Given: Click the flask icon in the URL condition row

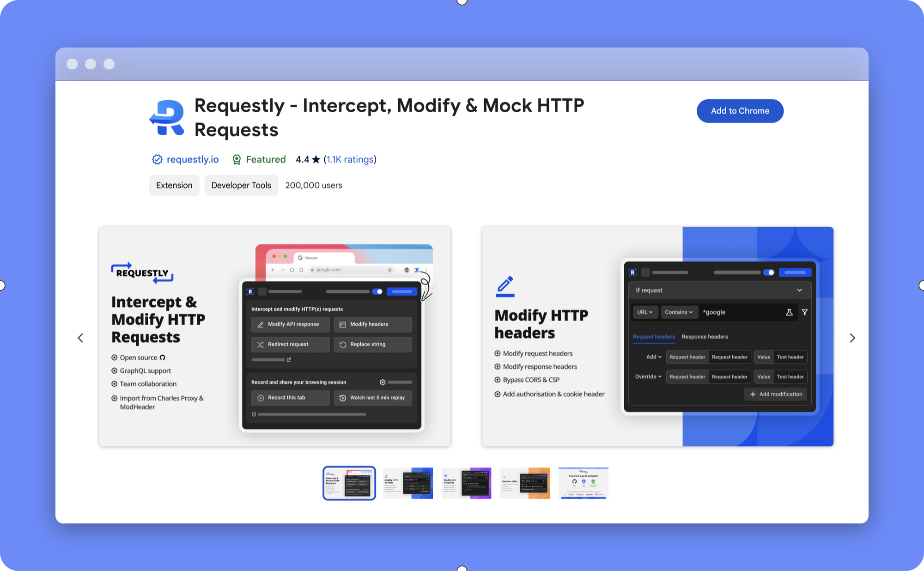Looking at the screenshot, I should tap(789, 312).
